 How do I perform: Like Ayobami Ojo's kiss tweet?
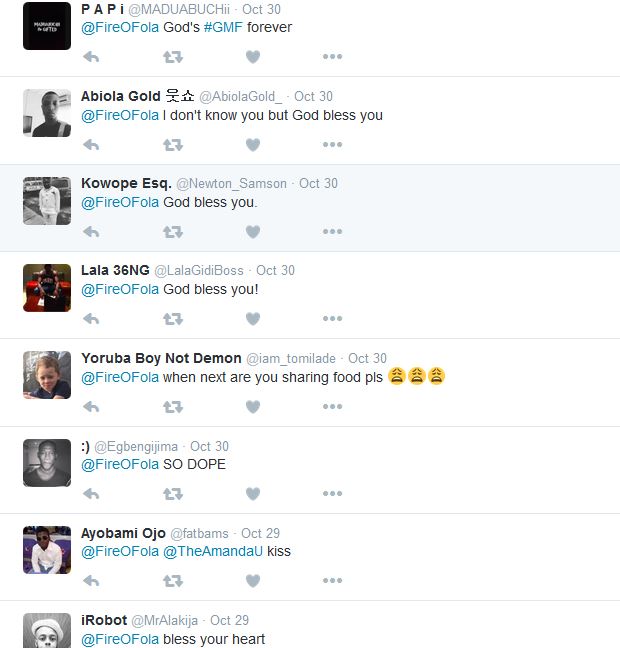pyautogui.click(x=253, y=581)
